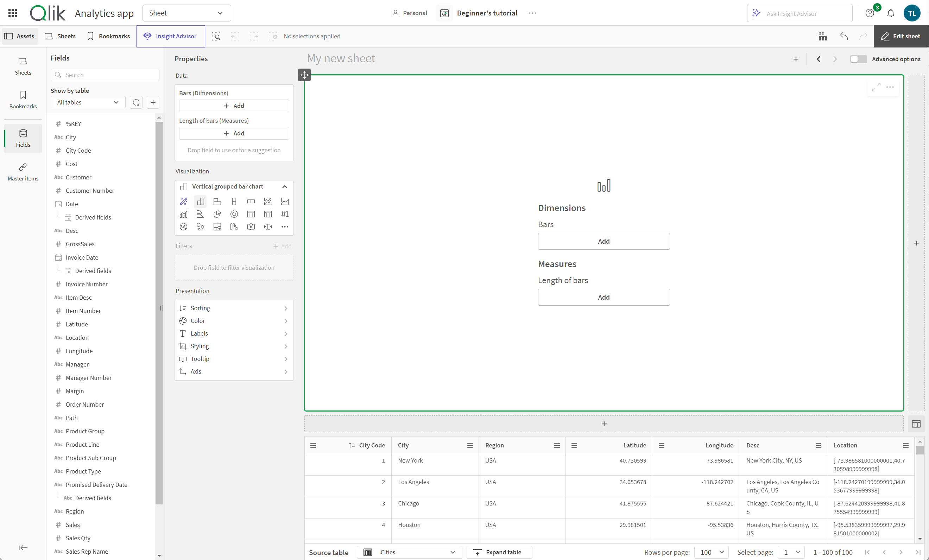Click the Fields tab in sidebar
The image size is (929, 560).
[23, 137]
